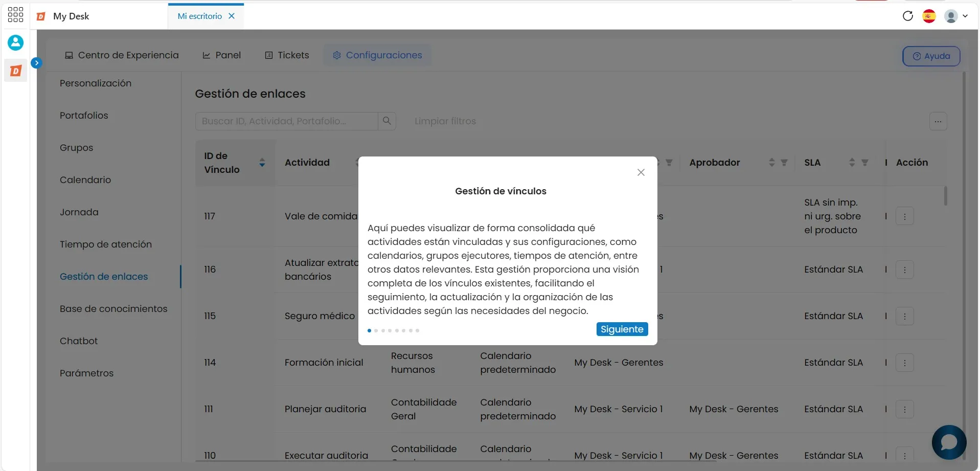Screen dimensions: 980x471
Task: Expand the sidebar with blue arrow button
Action: coord(36,63)
